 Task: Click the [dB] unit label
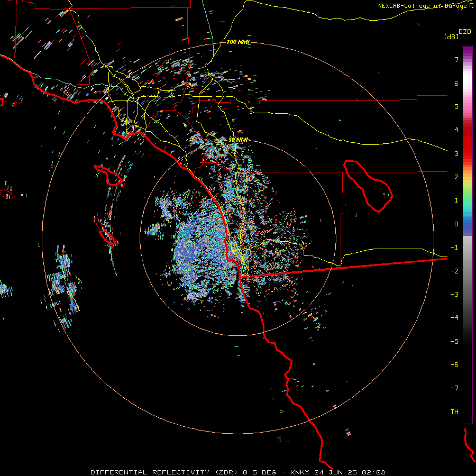(452, 36)
